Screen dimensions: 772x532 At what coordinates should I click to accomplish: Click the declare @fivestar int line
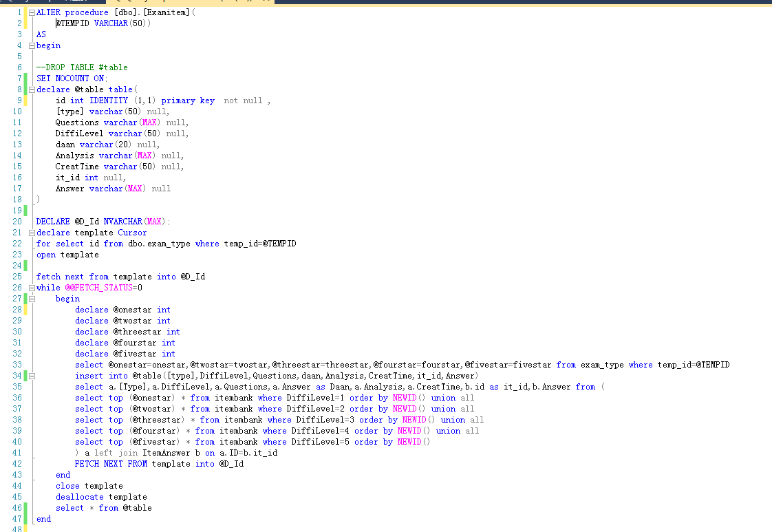(125, 354)
